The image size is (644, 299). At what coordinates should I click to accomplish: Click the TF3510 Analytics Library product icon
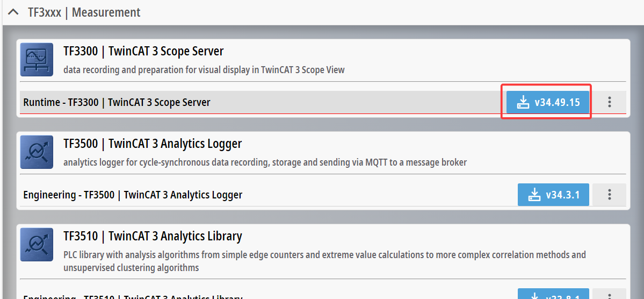click(37, 245)
